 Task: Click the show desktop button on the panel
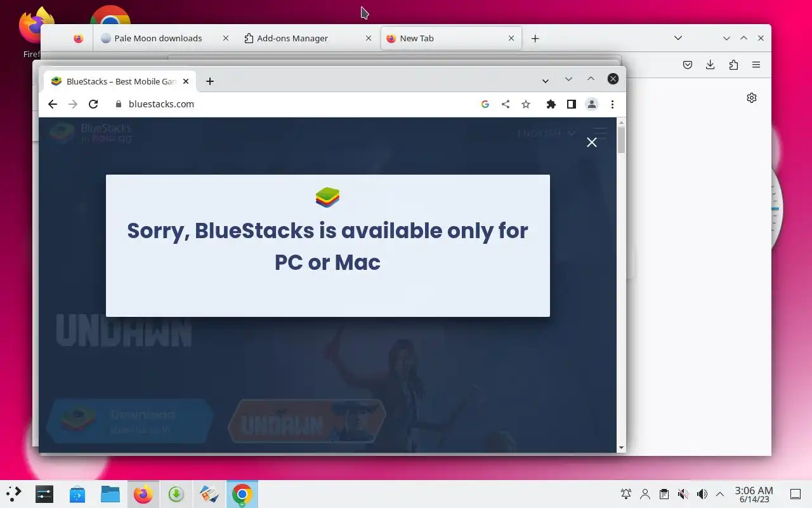pyautogui.click(x=796, y=494)
